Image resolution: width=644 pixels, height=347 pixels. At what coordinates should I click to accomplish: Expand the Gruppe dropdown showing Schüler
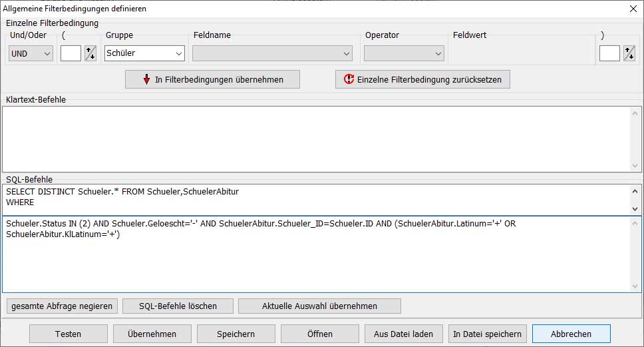(x=144, y=53)
